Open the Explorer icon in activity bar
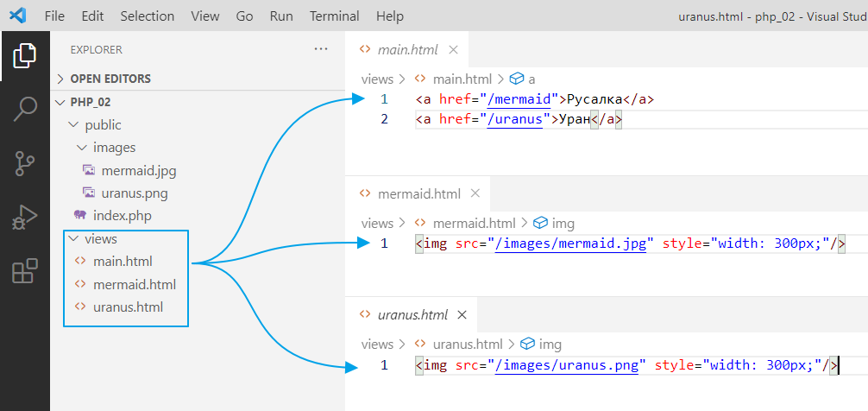 [24, 56]
